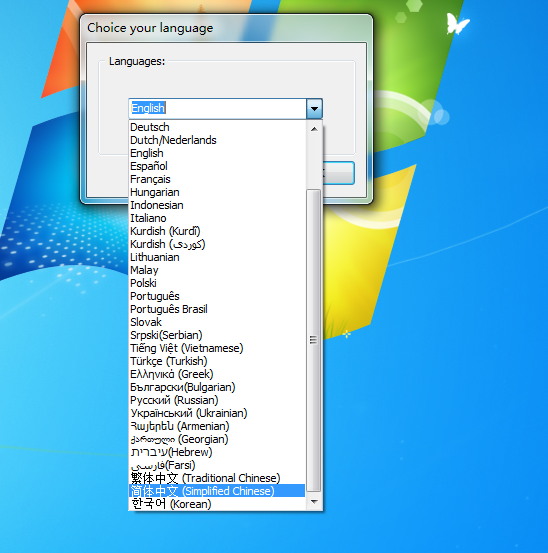Image resolution: width=548 pixels, height=553 pixels.
Task: Select Português Brasil entry
Action: pyautogui.click(x=217, y=309)
